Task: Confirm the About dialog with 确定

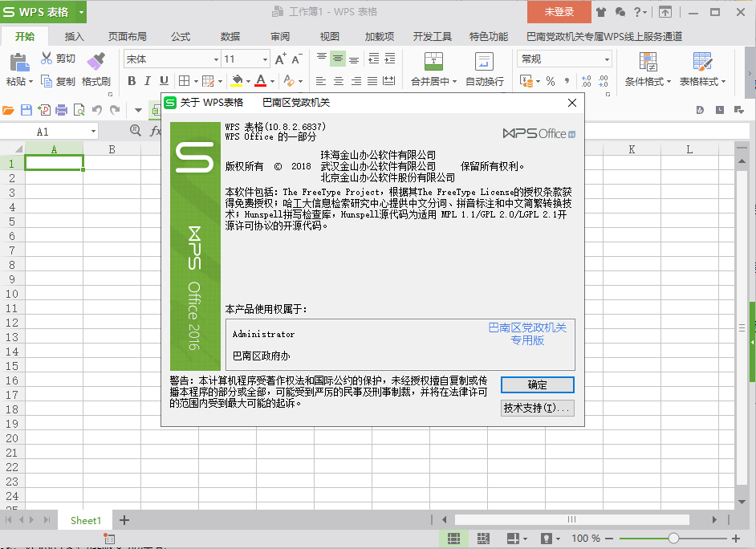Action: (x=538, y=384)
